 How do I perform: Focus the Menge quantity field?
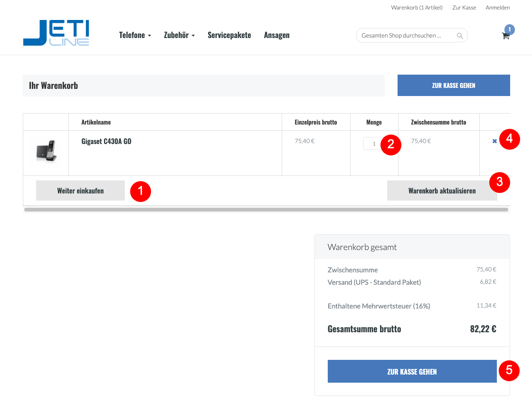pyautogui.click(x=373, y=144)
